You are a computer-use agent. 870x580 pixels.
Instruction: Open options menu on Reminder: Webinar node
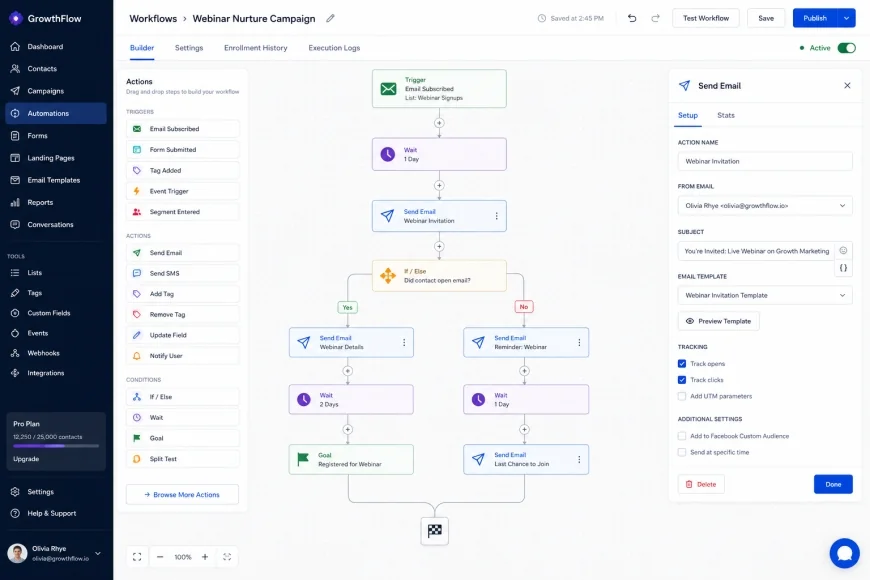click(579, 342)
